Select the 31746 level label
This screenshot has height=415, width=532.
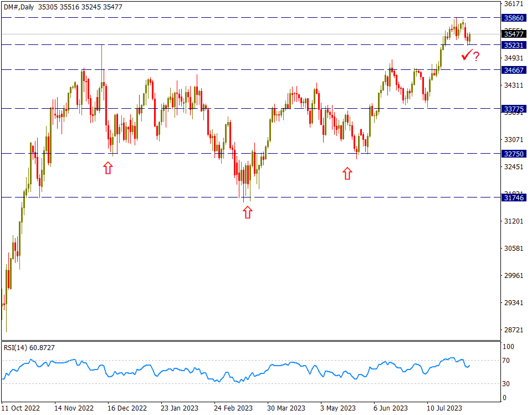[513, 198]
